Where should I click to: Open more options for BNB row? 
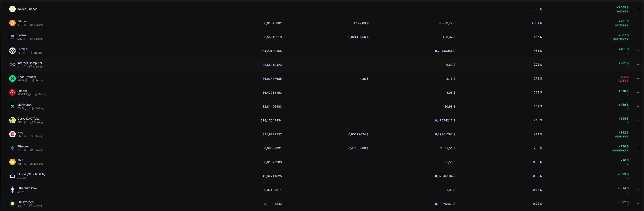(637, 162)
